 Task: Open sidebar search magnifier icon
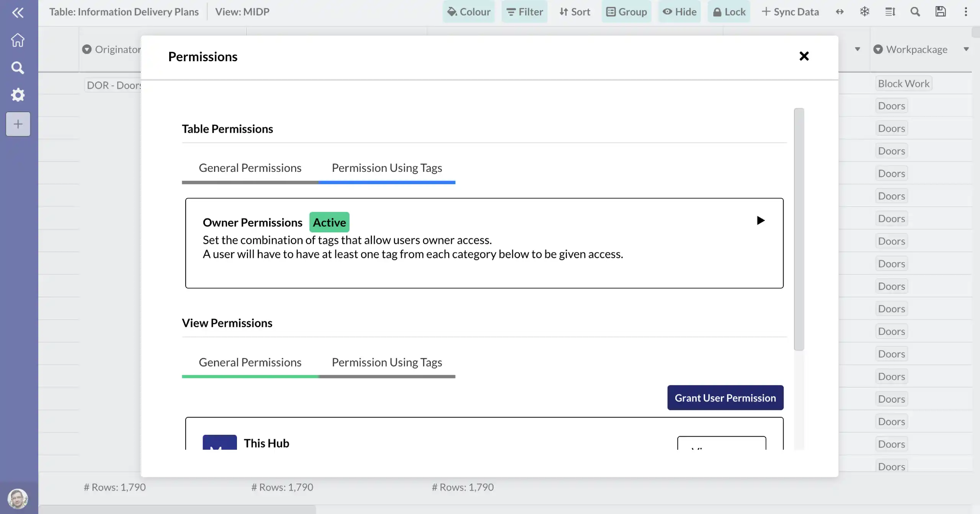point(18,68)
